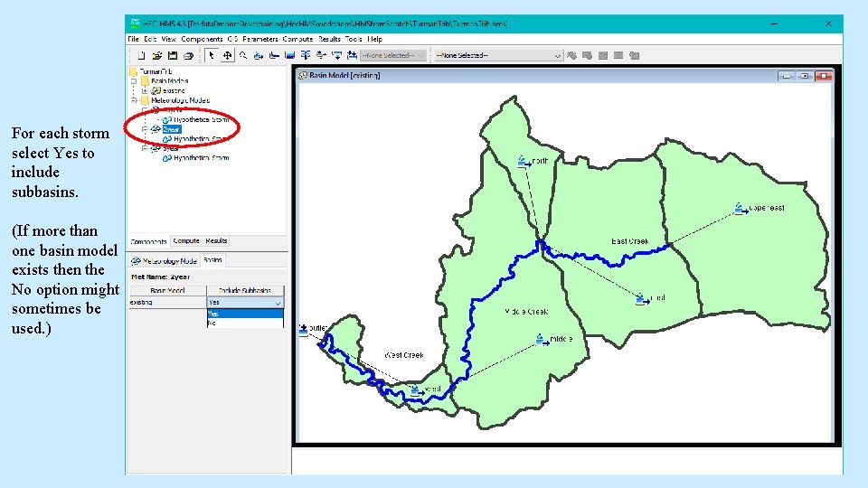This screenshot has height=488, width=868.
Task: Select the Reservoir creation tool
Action: click(289, 55)
